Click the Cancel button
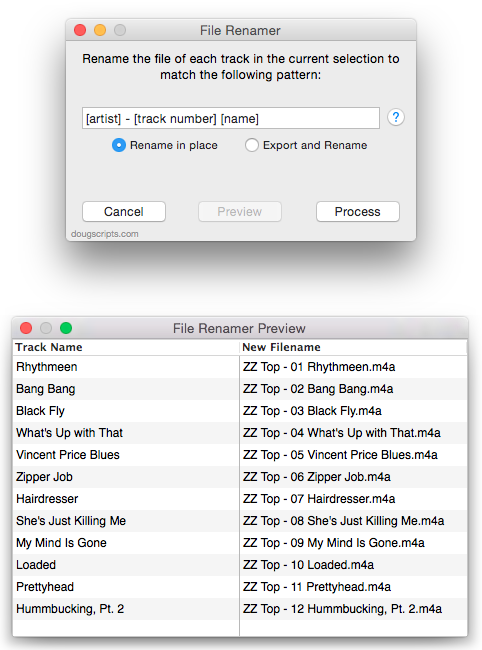The image size is (482, 650). 124,212
